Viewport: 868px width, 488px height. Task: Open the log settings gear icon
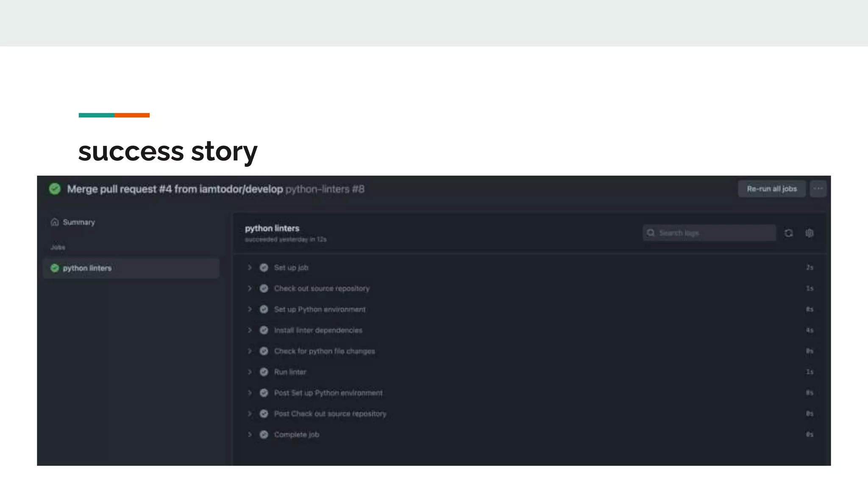[810, 233]
